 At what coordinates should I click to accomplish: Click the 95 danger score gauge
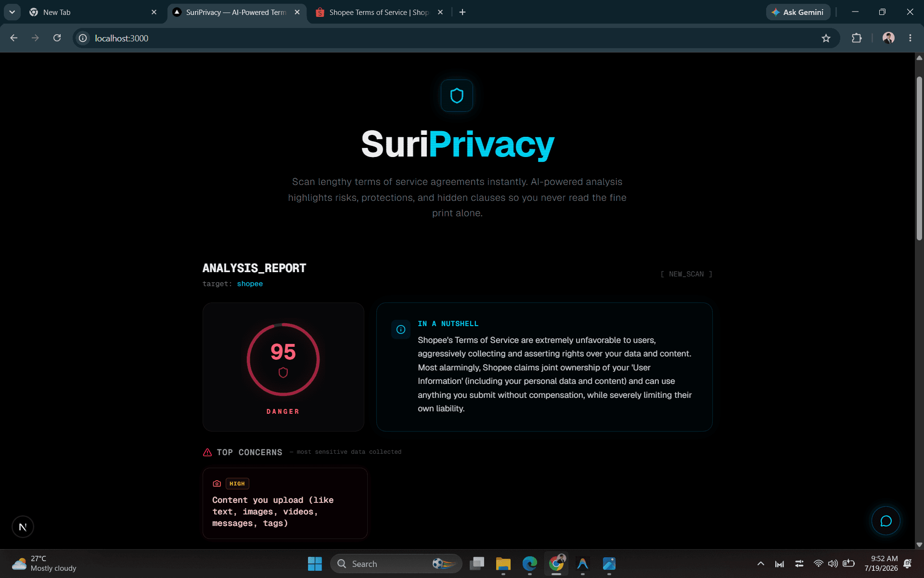point(283,359)
